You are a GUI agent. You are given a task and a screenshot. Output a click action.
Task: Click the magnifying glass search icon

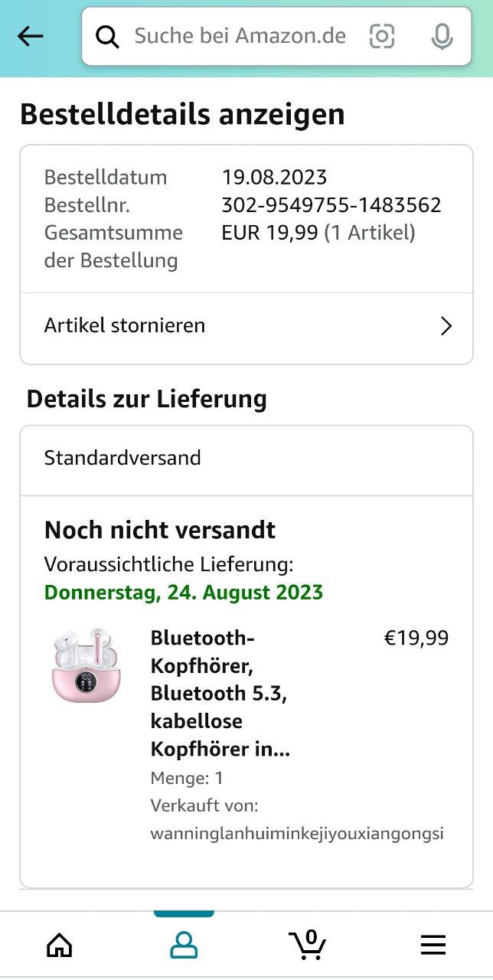pyautogui.click(x=107, y=36)
